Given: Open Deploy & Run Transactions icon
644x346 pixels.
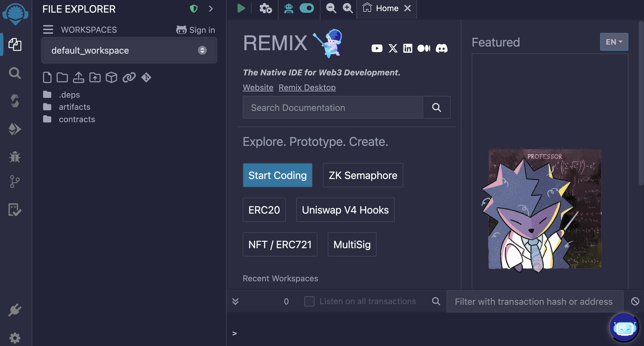Looking at the screenshot, I should pyautogui.click(x=15, y=129).
